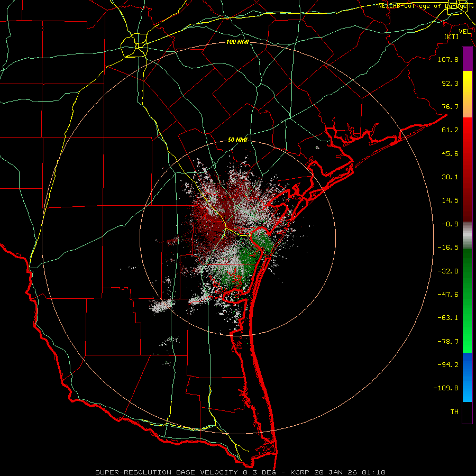Click the -78.7 velocity scale value
476x476 pixels.
(448, 342)
